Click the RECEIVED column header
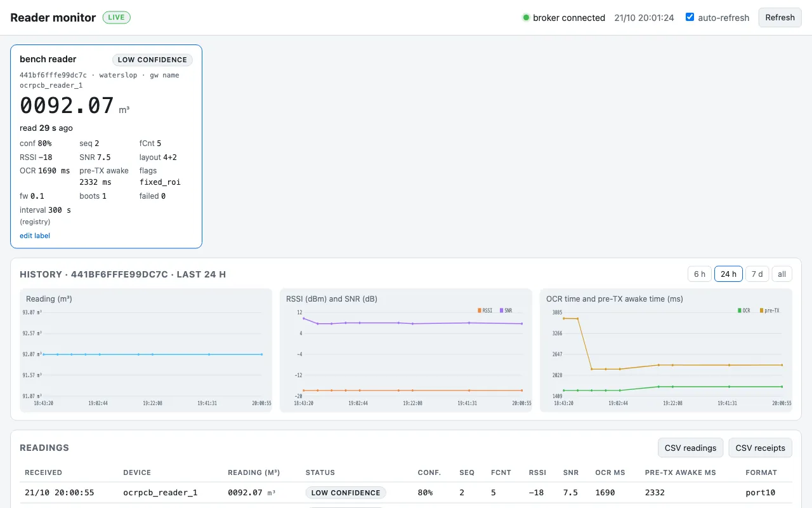812x508 pixels. click(43, 472)
